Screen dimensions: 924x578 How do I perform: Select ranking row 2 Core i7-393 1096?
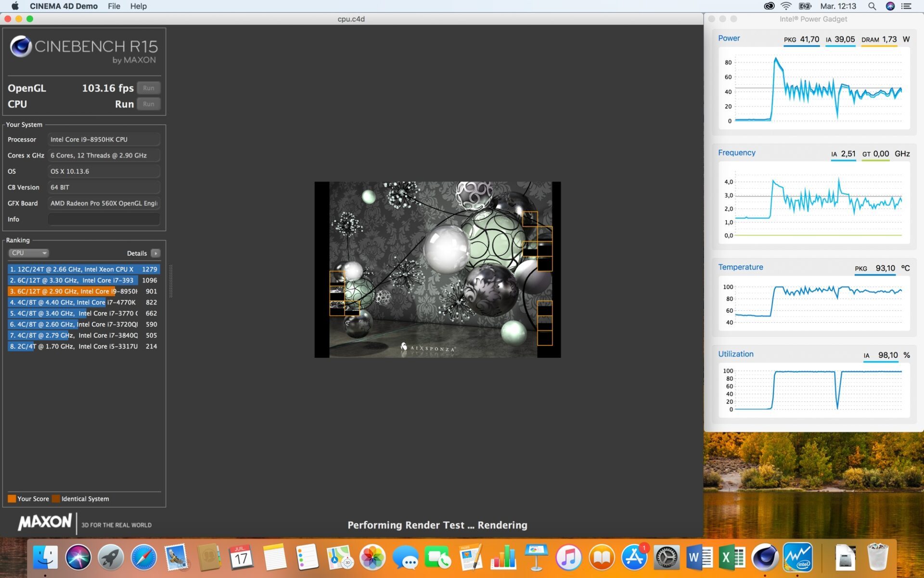pyautogui.click(x=84, y=280)
